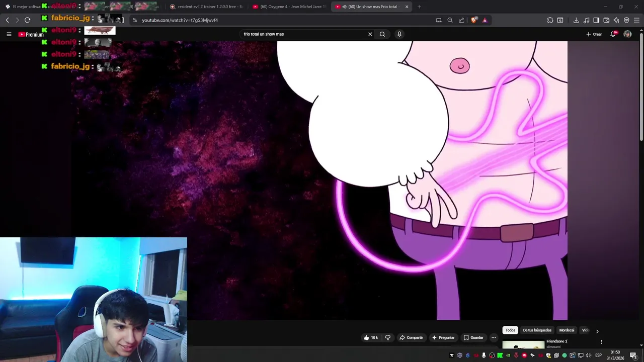644x362 pixels.
Task: Open a new browser tab
Action: [x=419, y=7]
